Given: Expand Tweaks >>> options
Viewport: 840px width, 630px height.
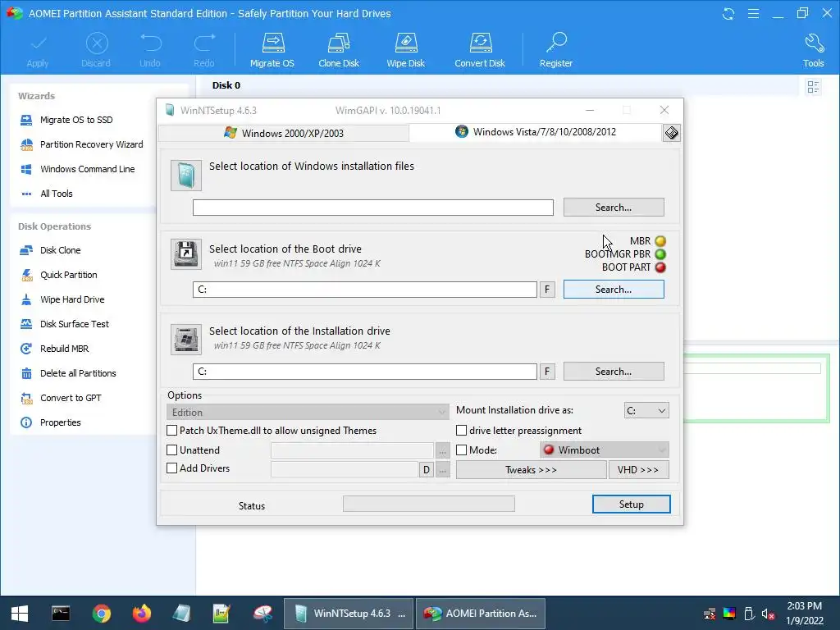Looking at the screenshot, I should tap(531, 470).
